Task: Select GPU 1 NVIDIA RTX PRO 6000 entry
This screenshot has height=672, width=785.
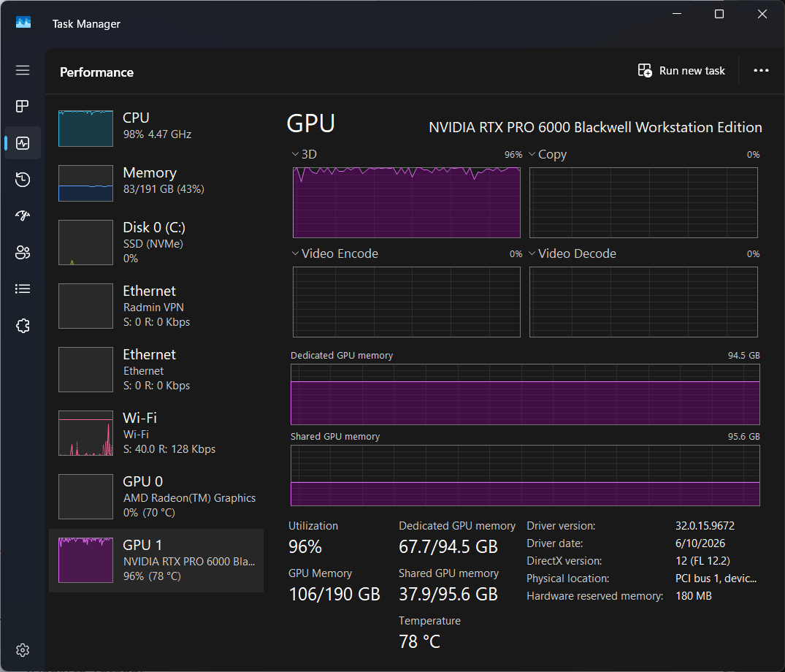Action: (156, 560)
